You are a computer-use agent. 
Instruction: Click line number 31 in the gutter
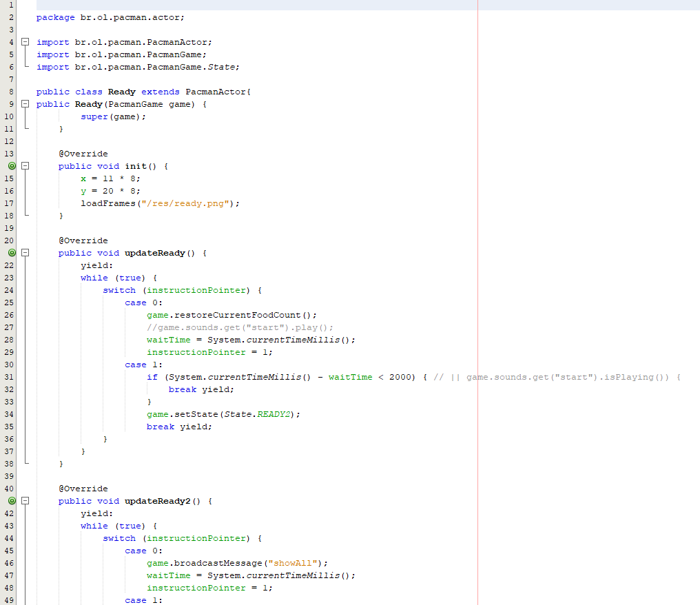10,377
